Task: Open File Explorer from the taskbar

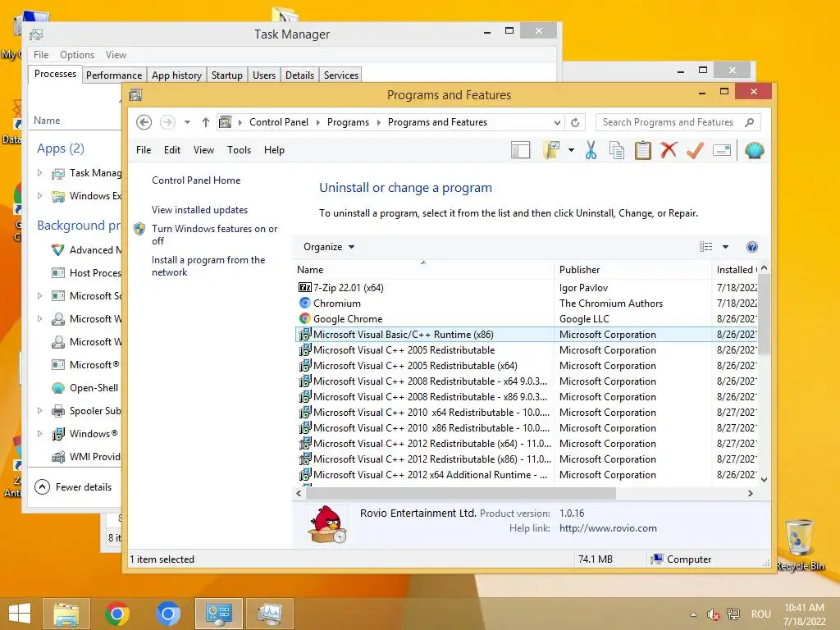Action: click(x=66, y=614)
